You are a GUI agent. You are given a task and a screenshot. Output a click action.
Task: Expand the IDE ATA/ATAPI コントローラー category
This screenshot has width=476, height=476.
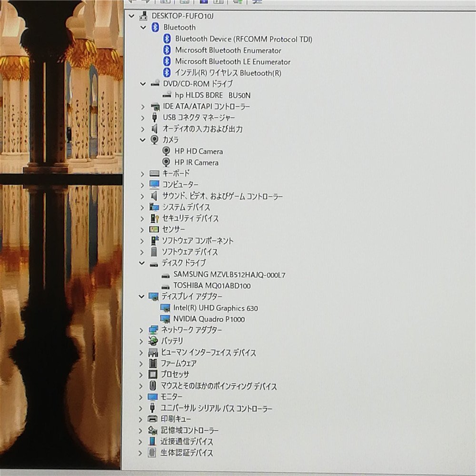143,107
